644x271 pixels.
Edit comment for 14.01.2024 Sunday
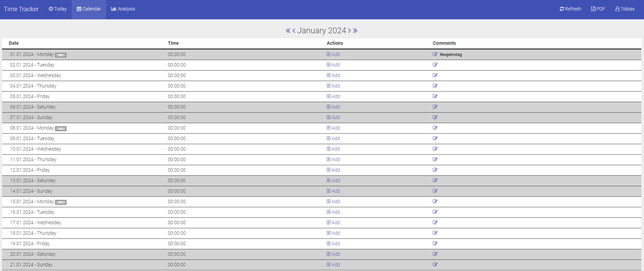(435, 191)
